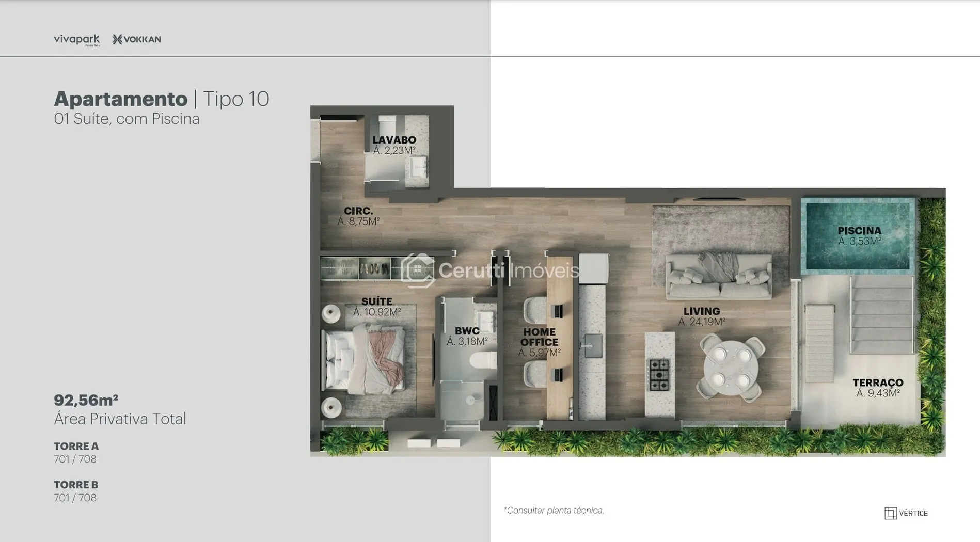Click the Apartamento Tipo 10 heading

pos(161,99)
